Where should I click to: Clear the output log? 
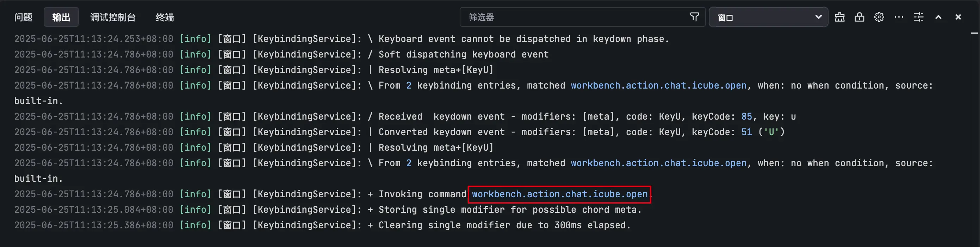click(x=839, y=17)
